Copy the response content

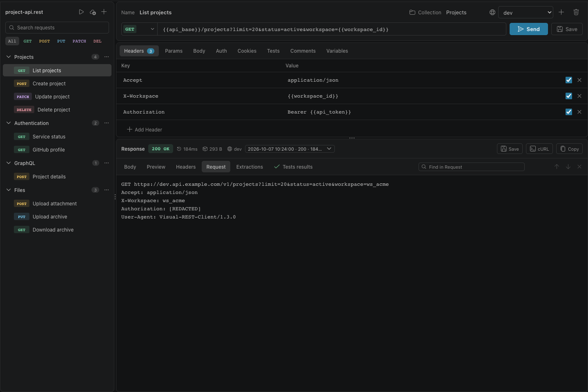click(x=569, y=149)
